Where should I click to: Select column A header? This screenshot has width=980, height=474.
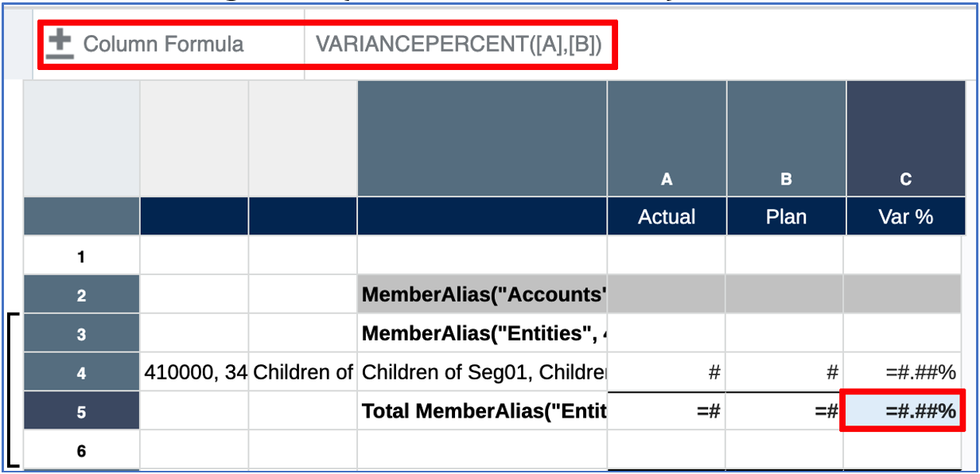(x=667, y=180)
